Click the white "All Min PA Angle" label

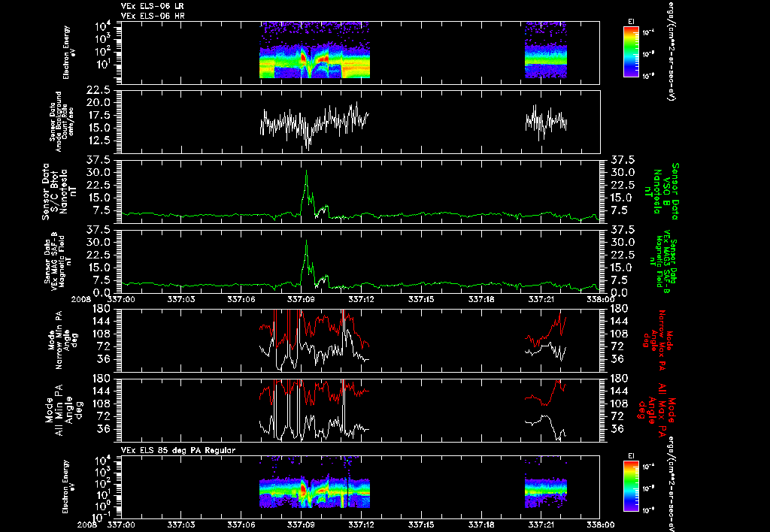point(65,410)
